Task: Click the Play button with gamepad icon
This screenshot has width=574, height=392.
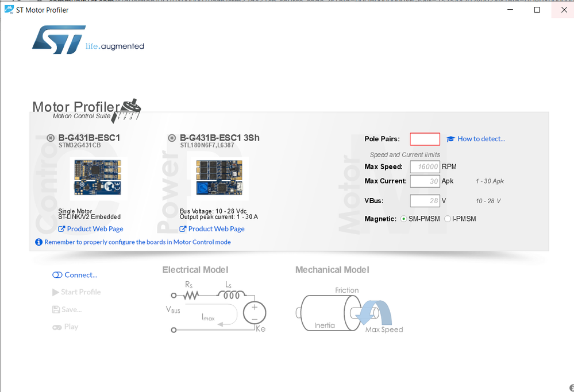Action: tap(65, 327)
